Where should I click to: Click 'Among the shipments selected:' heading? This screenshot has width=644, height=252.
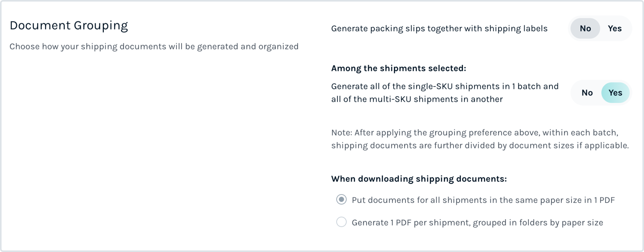tap(399, 68)
